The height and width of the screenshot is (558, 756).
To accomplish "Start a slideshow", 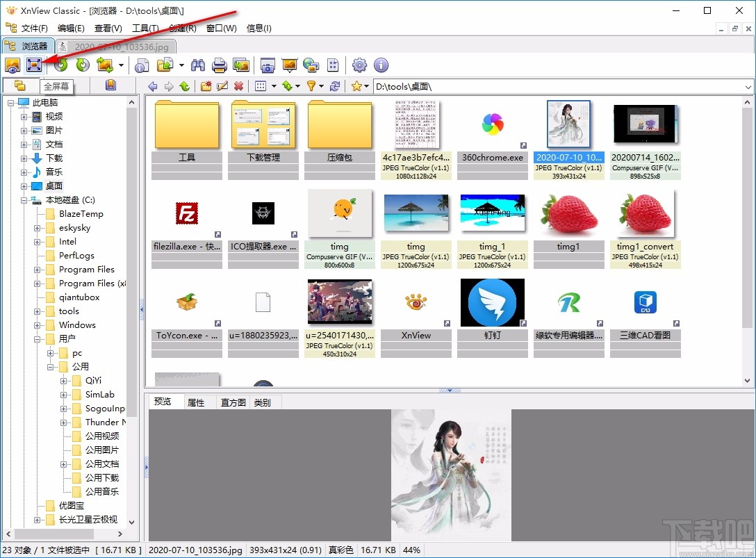I will click(288, 65).
